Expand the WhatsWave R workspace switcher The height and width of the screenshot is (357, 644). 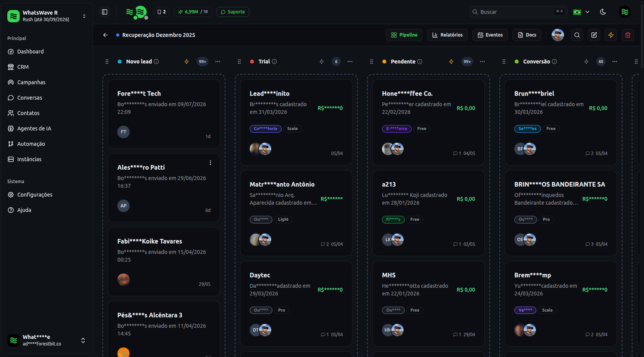(x=46, y=16)
